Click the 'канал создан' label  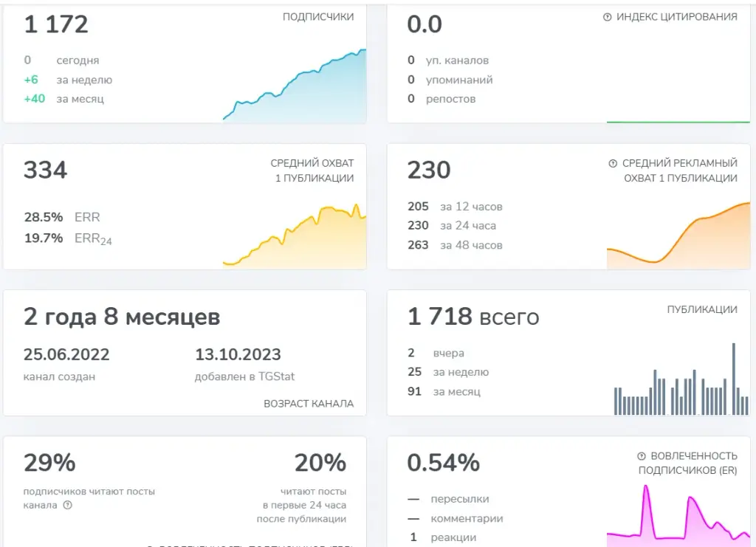pyautogui.click(x=59, y=376)
